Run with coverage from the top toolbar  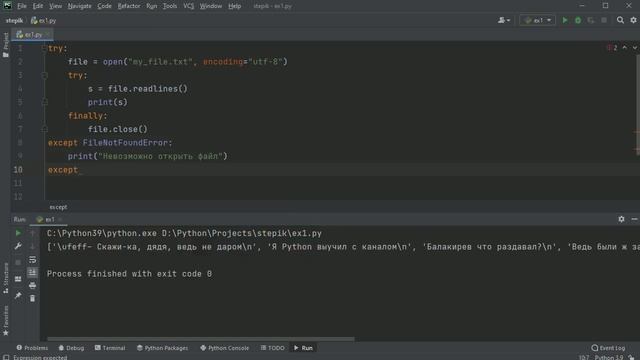[591, 20]
